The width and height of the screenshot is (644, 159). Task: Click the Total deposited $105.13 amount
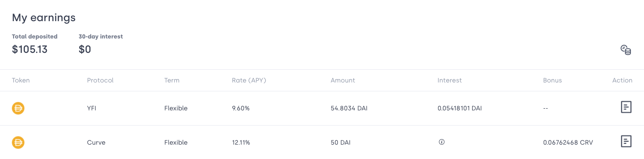click(x=30, y=49)
